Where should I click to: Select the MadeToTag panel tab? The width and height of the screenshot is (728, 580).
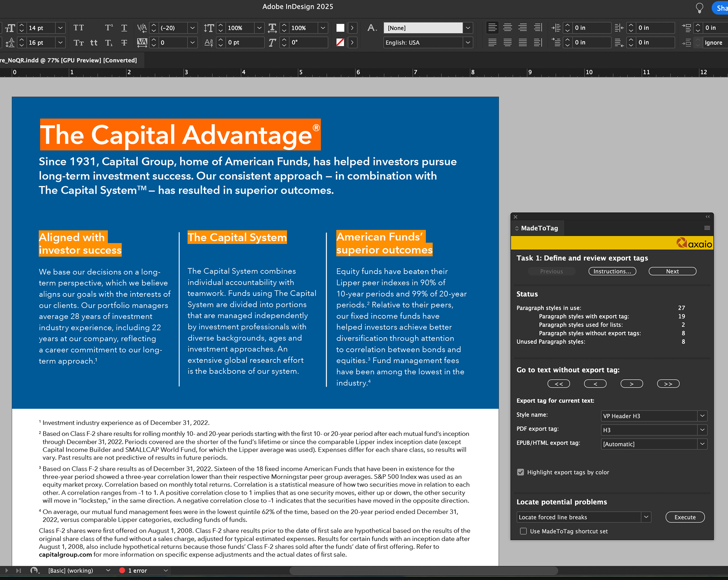(x=539, y=228)
